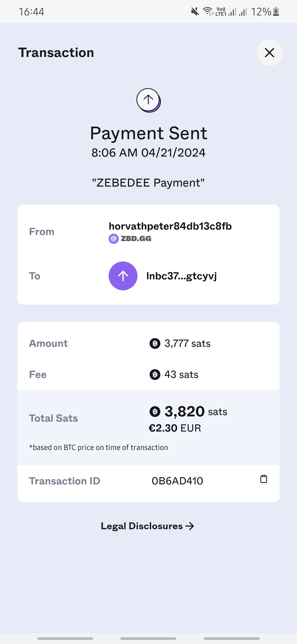
Task: Open Legal Disclosures link
Action: 142,526
